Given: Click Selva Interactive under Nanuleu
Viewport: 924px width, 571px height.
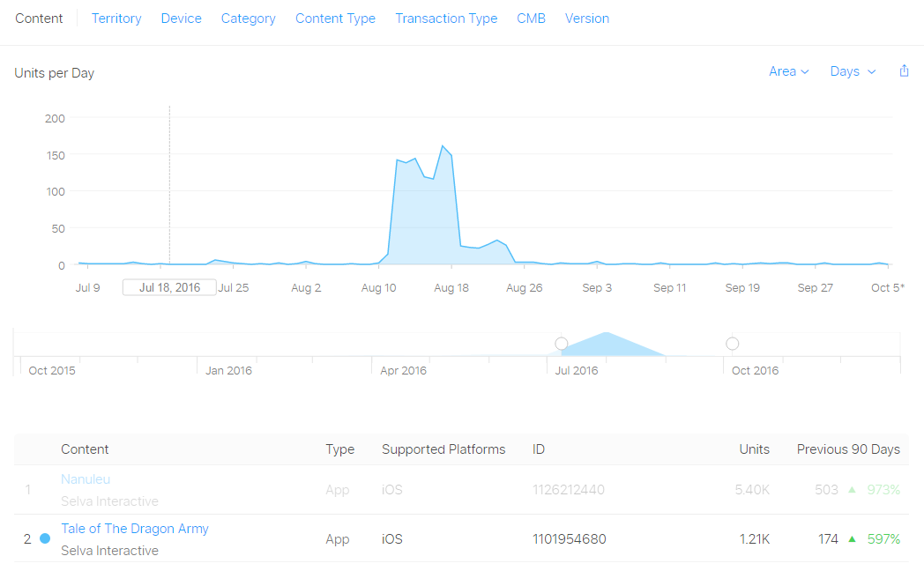Looking at the screenshot, I should (109, 501).
